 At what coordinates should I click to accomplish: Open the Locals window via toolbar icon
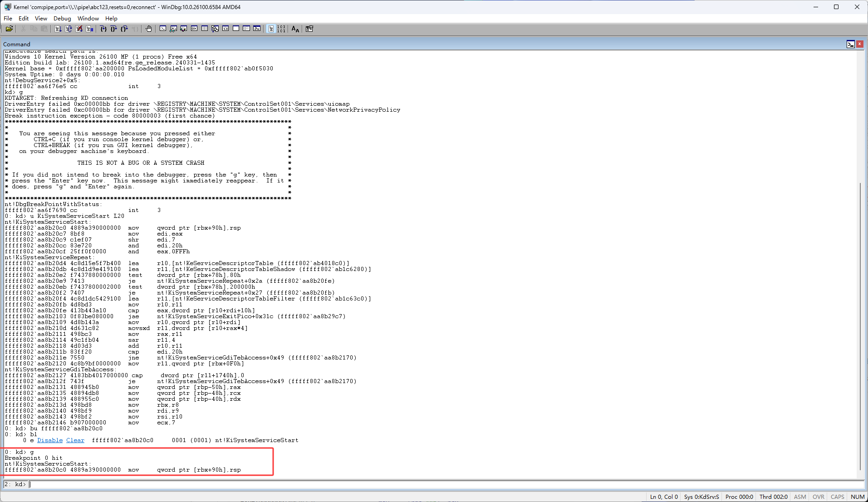tap(184, 29)
